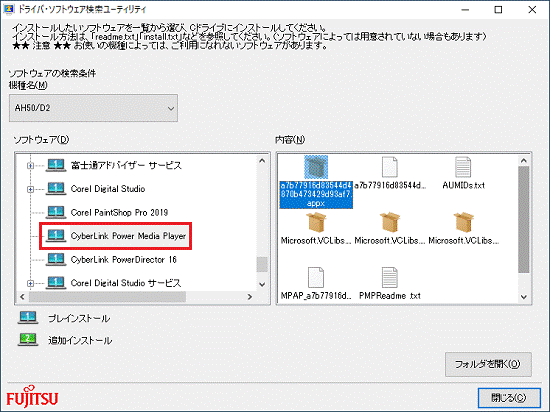Select the highlighted appx file icon
550x412 pixels.
coord(316,167)
